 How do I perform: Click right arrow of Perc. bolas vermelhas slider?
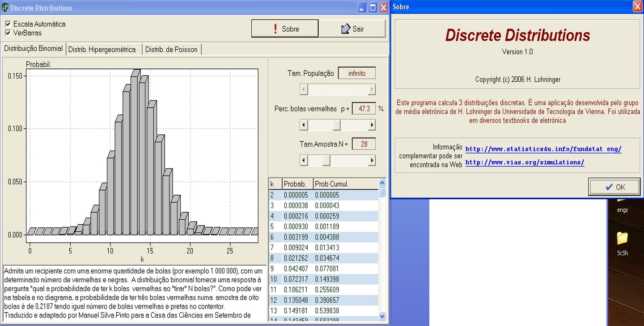click(372, 125)
